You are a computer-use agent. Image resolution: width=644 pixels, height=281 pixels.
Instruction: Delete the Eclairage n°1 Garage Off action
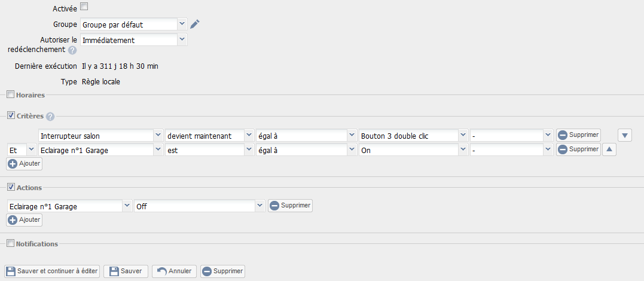(291, 206)
